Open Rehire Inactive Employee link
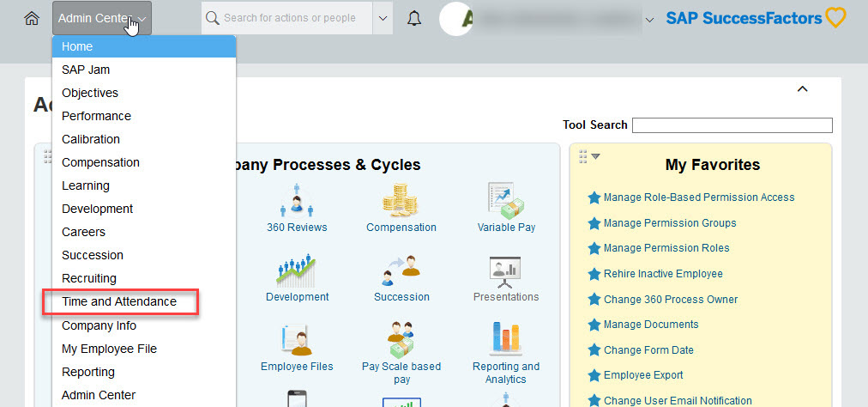 [x=663, y=274]
